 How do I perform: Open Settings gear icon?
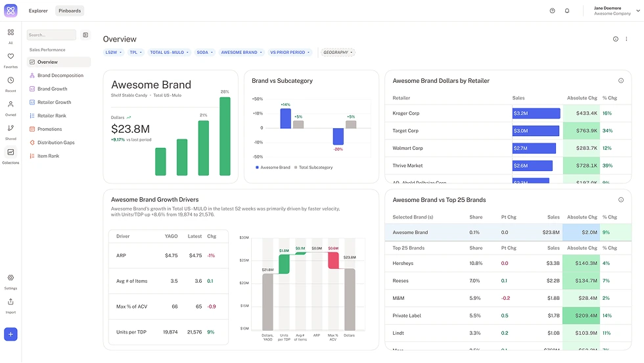click(x=11, y=278)
